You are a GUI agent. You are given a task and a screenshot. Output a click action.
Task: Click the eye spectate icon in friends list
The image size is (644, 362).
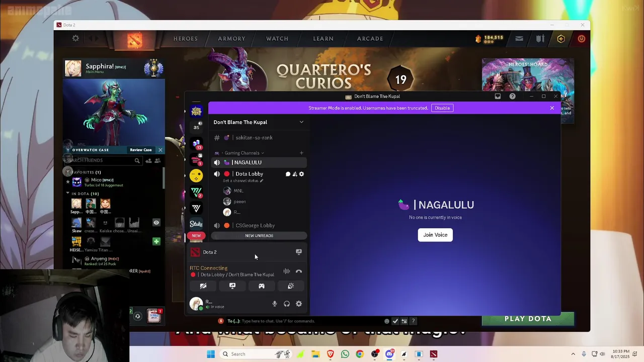coord(156,222)
